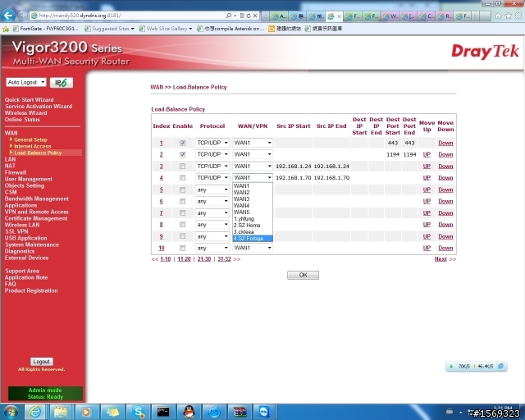Open Protocol dropdown for index 5
This screenshot has width=525, height=420.
click(x=212, y=190)
